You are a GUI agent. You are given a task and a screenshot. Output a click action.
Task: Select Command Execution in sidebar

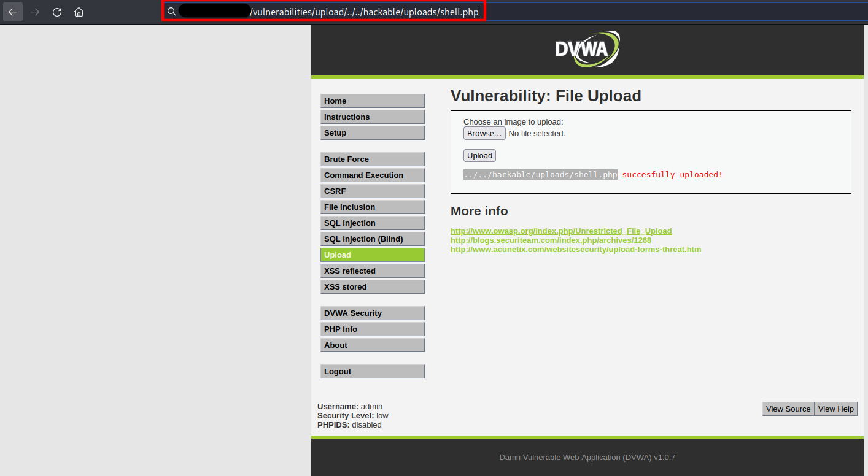pos(372,175)
